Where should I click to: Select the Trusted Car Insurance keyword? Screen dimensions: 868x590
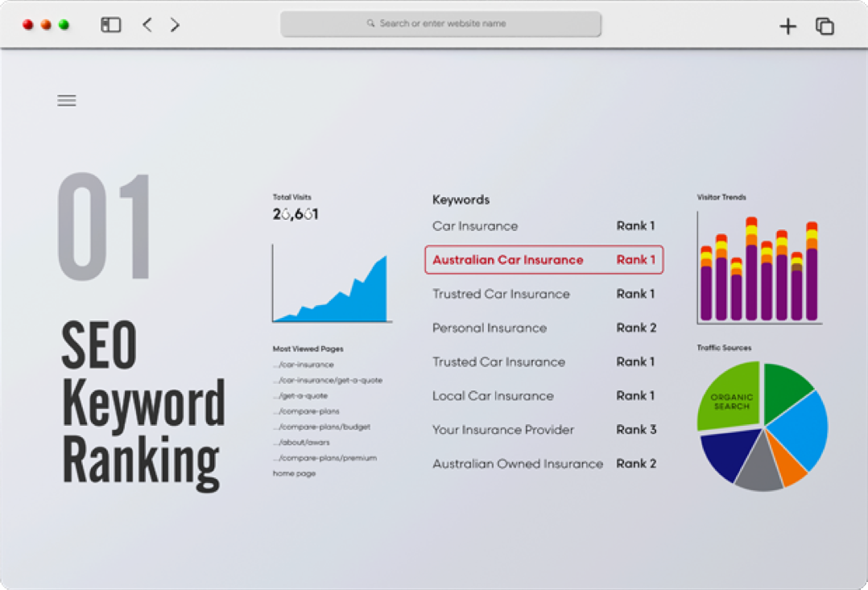pyautogui.click(x=498, y=362)
